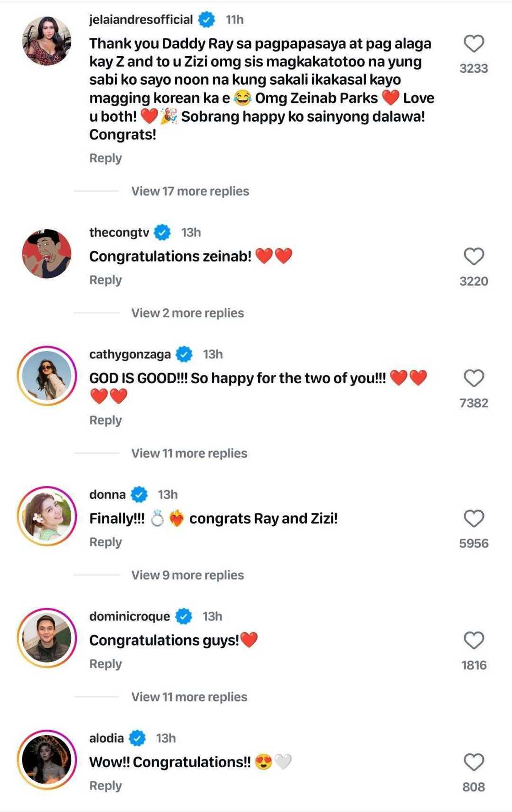Open thecongtv's profile picture
The width and height of the screenshot is (512, 812).
[x=47, y=254]
